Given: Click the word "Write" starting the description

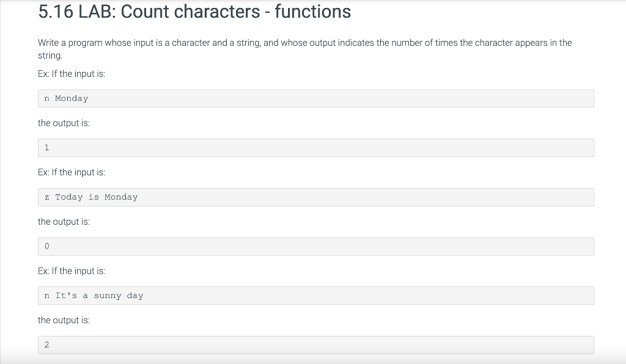Looking at the screenshot, I should (x=48, y=43).
